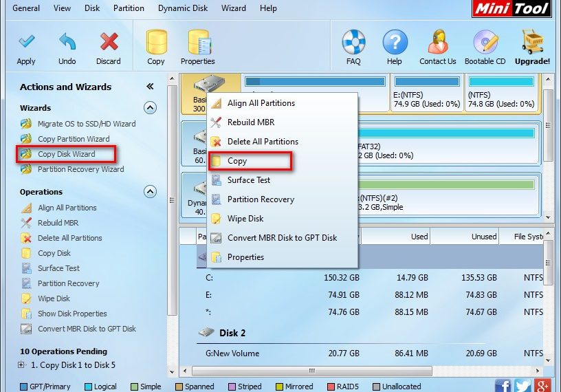561x392 pixels.
Task: Open the Partition menu
Action: [129, 8]
